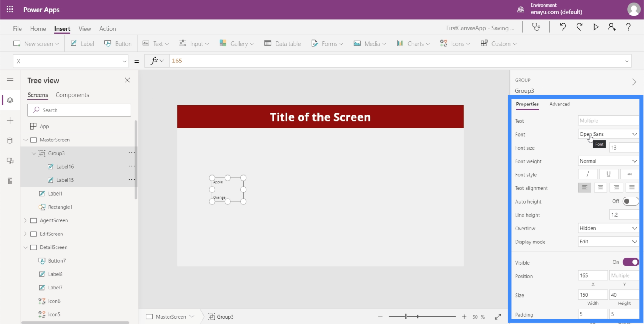Insert a Button control
This screenshot has width=644, height=324.
point(118,43)
